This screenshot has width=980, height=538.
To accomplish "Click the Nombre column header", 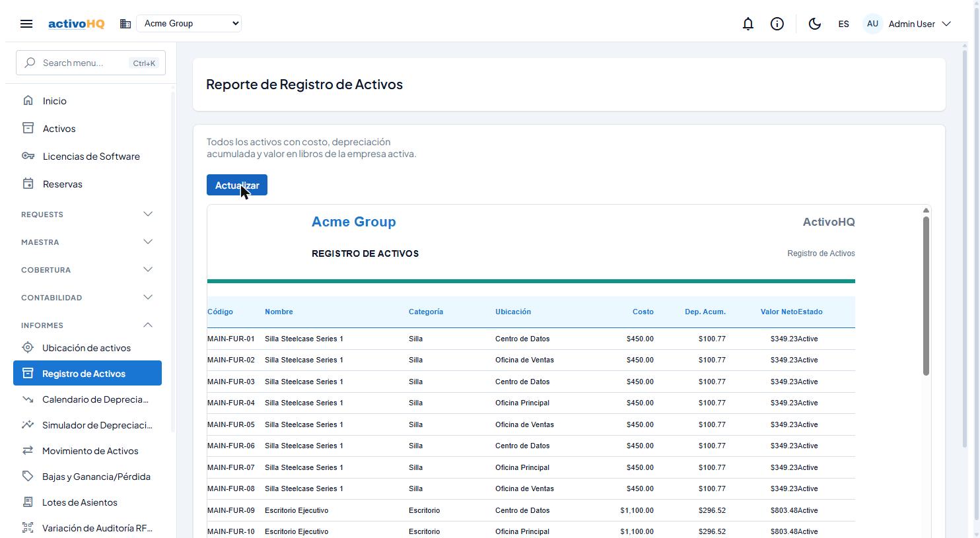I will 279,312.
